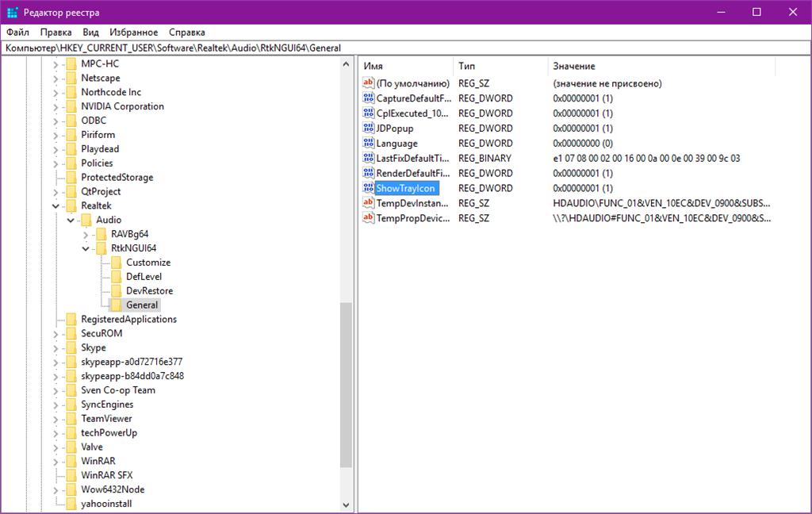This screenshot has width=812, height=514.
Task: Click the folder icon of the Customize key
Action: (117, 263)
